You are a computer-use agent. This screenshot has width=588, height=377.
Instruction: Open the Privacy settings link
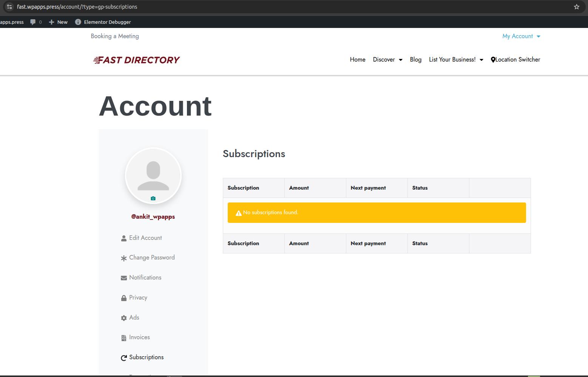[x=138, y=298]
